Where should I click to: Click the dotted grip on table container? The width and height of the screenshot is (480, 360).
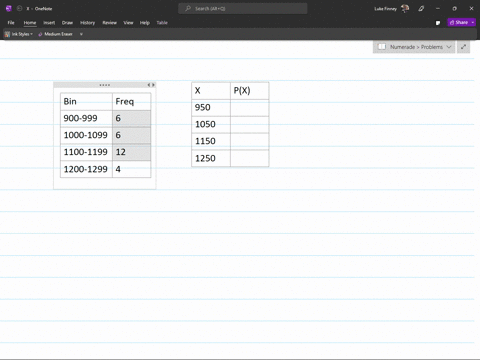pyautogui.click(x=104, y=85)
